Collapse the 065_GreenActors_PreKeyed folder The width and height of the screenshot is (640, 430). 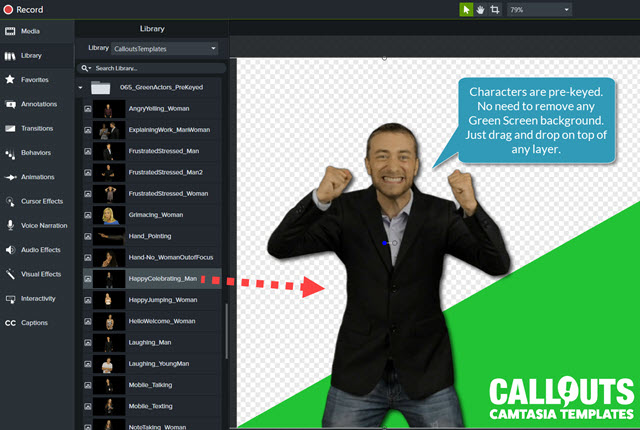(82, 87)
